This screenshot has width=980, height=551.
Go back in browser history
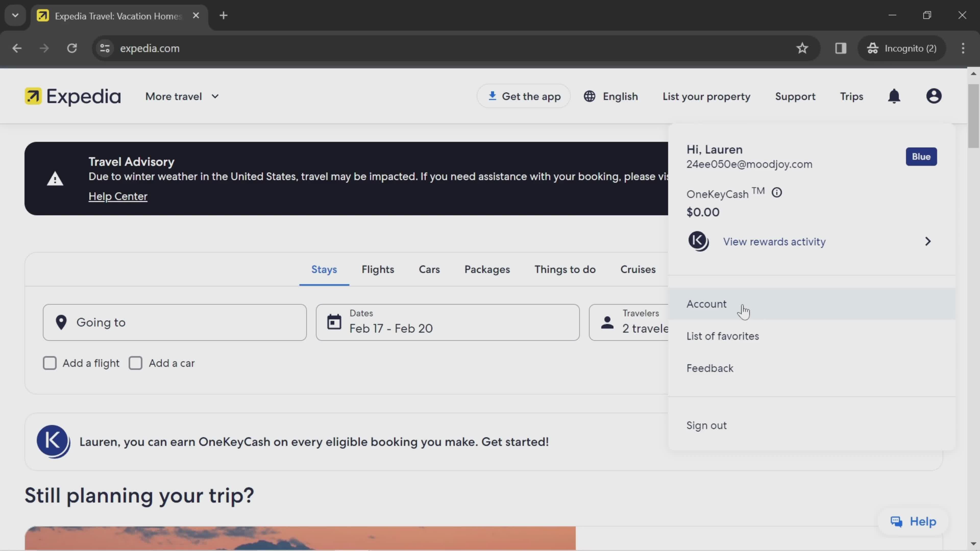[17, 48]
